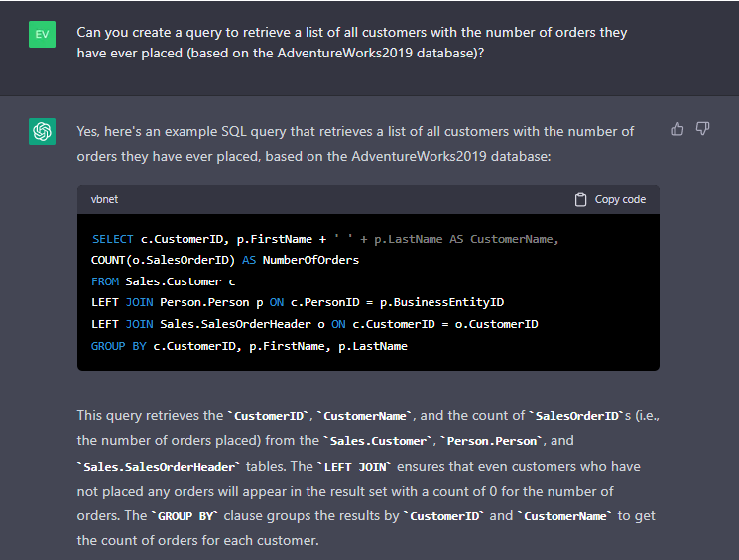Click the user's question about AdventureWorks2019

click(x=351, y=43)
